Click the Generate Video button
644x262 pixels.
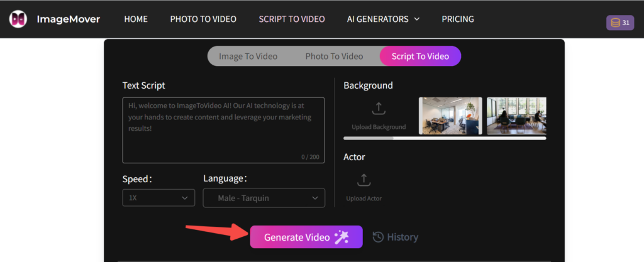tap(306, 237)
